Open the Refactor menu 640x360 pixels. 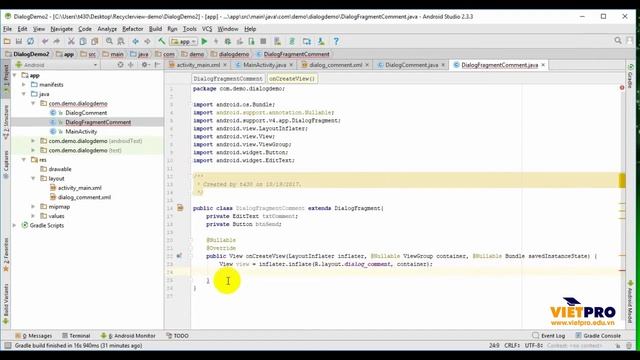[133, 29]
